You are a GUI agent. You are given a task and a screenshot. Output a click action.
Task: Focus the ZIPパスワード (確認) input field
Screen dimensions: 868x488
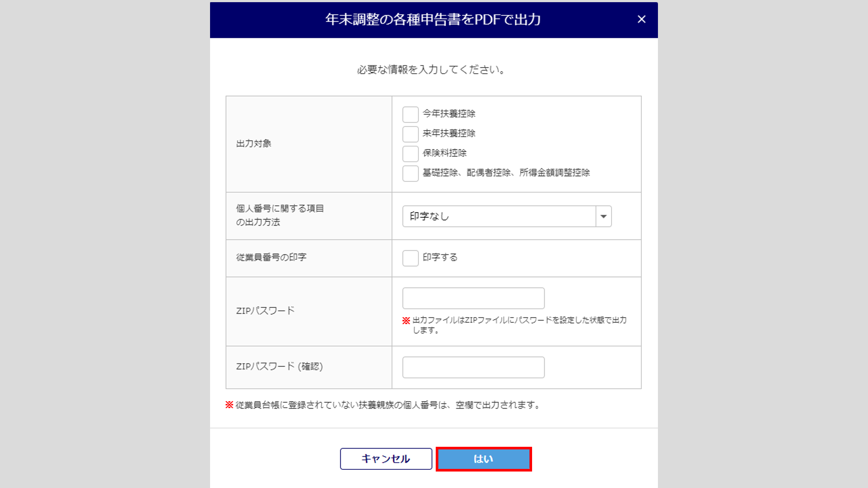point(473,367)
